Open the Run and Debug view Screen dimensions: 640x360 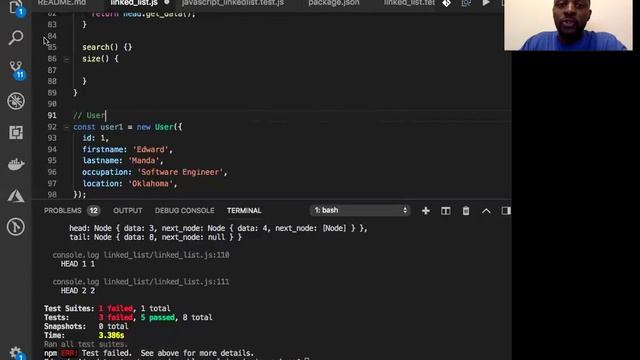(x=16, y=101)
